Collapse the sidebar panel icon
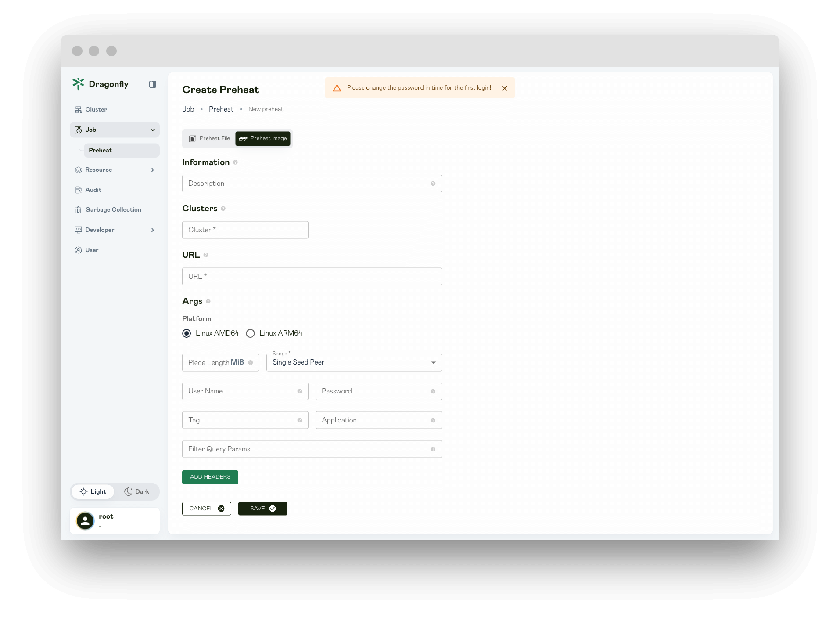Screen dimensions: 840x628 tap(152, 84)
